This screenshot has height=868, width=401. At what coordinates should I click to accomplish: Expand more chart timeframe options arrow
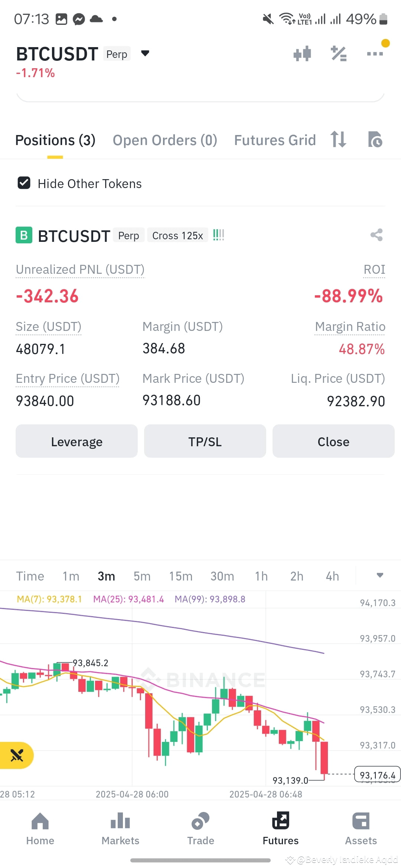pos(380,575)
